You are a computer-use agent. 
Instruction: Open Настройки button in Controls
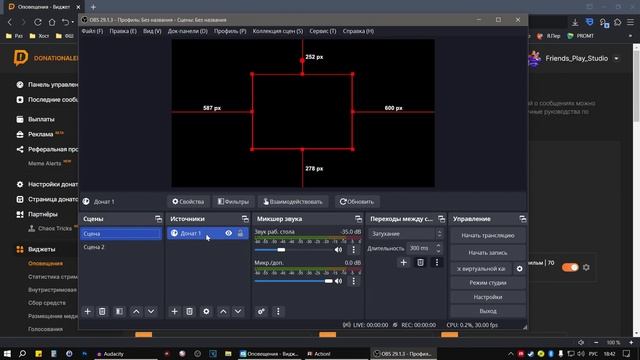point(488,297)
